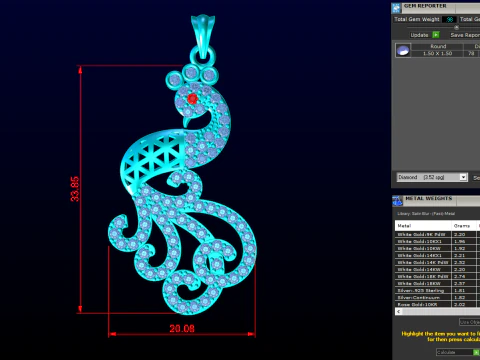Click the Save Report button
Image resolution: width=480 pixels, height=360 pixels.
(465, 35)
